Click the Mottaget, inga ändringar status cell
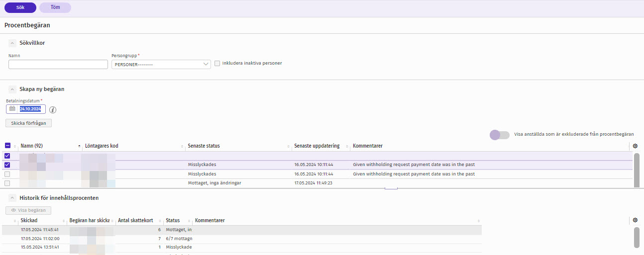This screenshot has width=644, height=255. tap(215, 183)
